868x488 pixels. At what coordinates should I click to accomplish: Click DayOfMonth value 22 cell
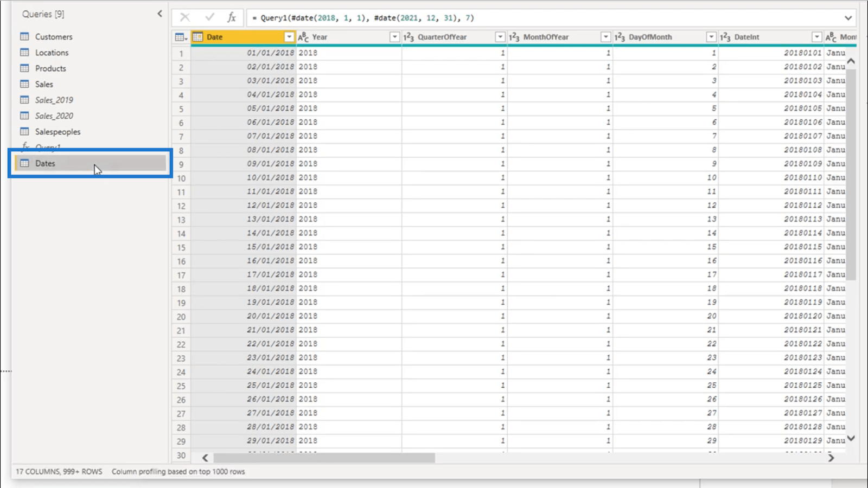coord(666,344)
